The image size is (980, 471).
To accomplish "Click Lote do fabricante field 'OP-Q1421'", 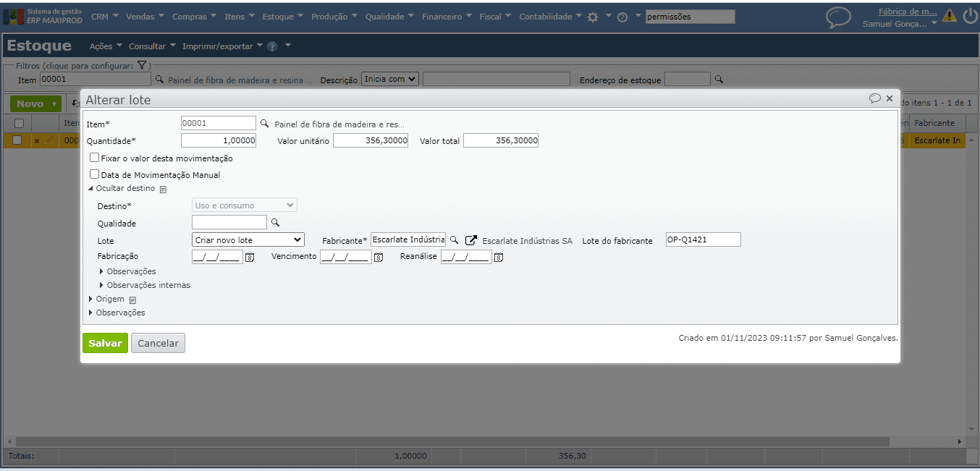I will tap(704, 239).
